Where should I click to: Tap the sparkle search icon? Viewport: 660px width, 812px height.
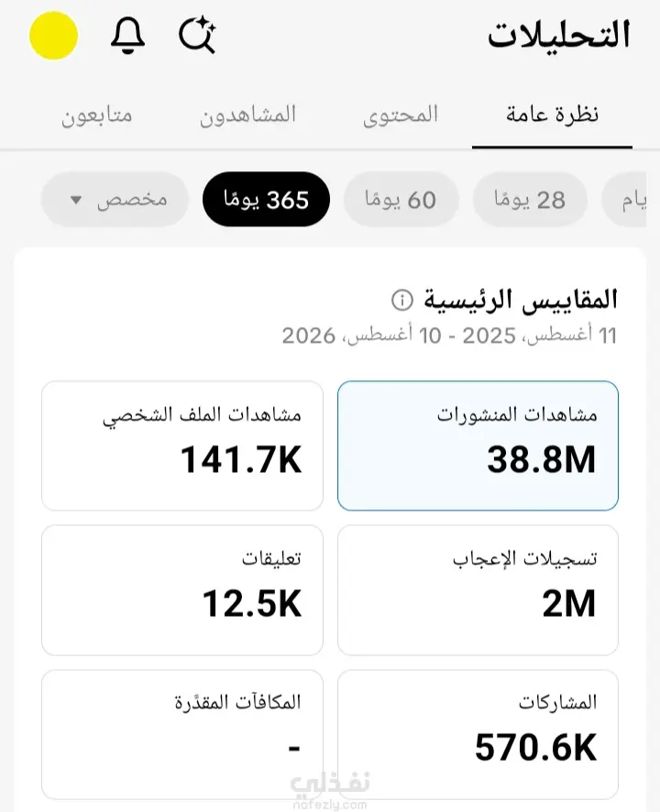pyautogui.click(x=197, y=35)
